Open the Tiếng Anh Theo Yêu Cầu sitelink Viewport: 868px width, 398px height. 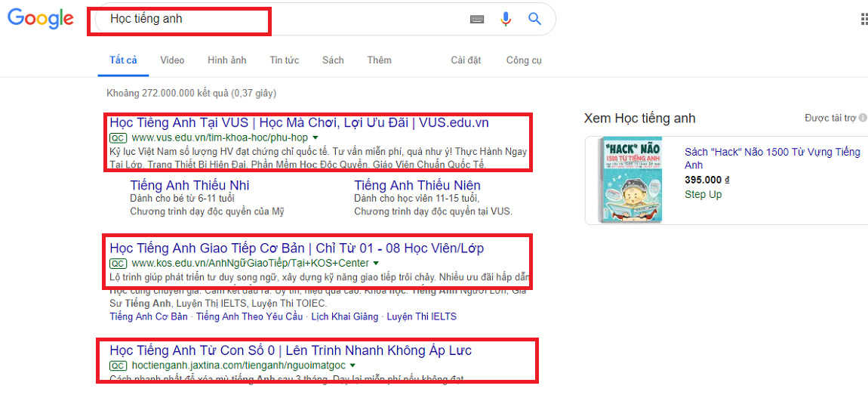pos(250,316)
